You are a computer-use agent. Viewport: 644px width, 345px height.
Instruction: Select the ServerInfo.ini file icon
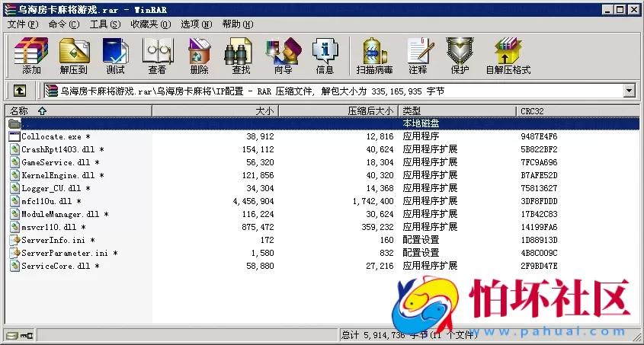(15, 240)
